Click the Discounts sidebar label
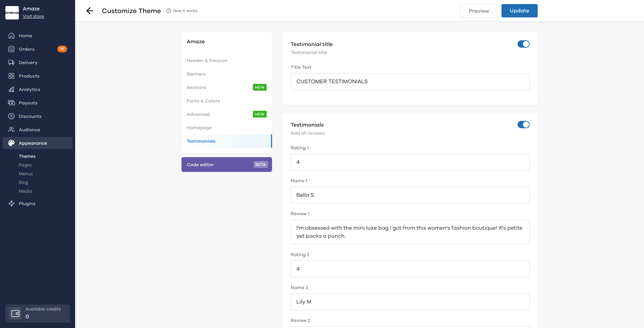The width and height of the screenshot is (644, 328). pyautogui.click(x=30, y=116)
